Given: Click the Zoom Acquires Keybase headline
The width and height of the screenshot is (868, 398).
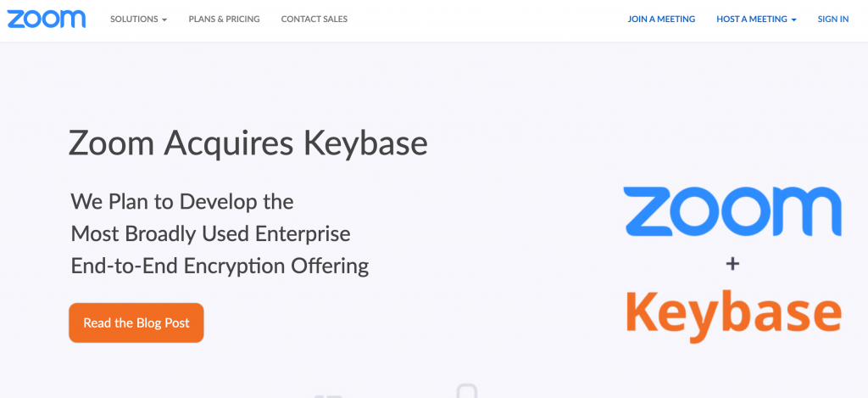Looking at the screenshot, I should (248, 143).
